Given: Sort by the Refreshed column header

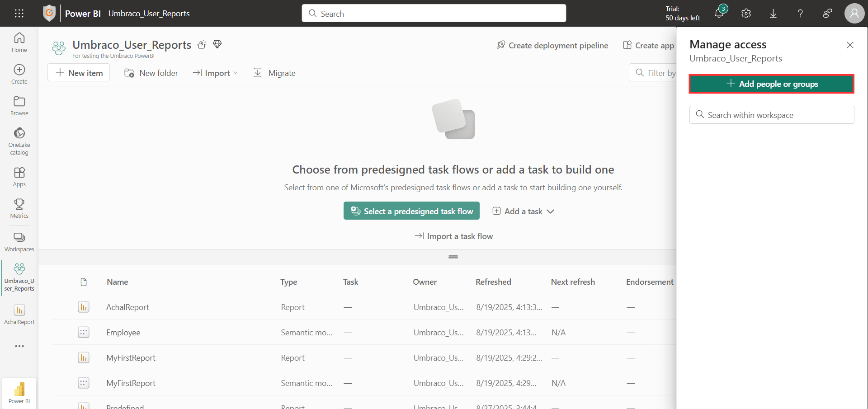Looking at the screenshot, I should [x=493, y=282].
